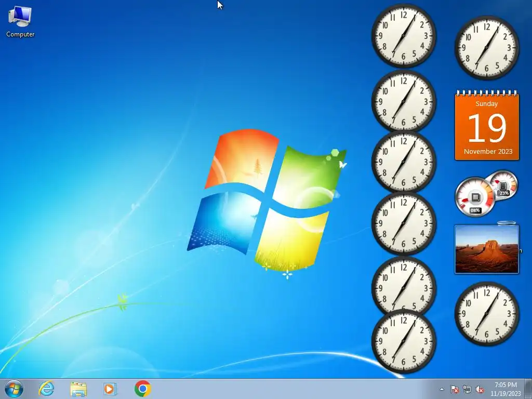Select the CPU dial showing 08%
Viewport: 532px width, 399px height.
[x=475, y=197]
